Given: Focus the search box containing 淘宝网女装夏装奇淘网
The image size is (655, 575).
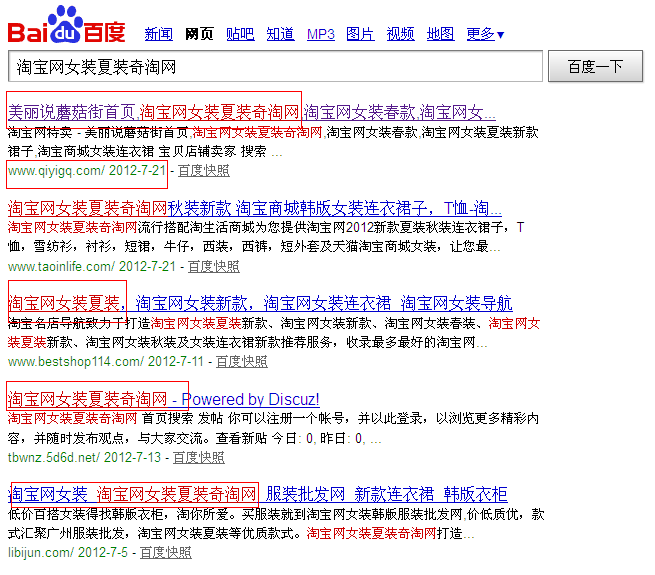Looking at the screenshot, I should pyautogui.click(x=275, y=66).
